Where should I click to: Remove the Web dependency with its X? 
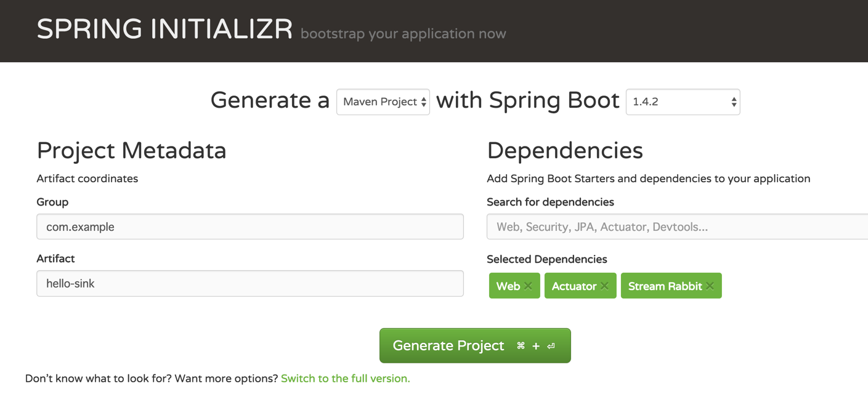pyautogui.click(x=528, y=286)
